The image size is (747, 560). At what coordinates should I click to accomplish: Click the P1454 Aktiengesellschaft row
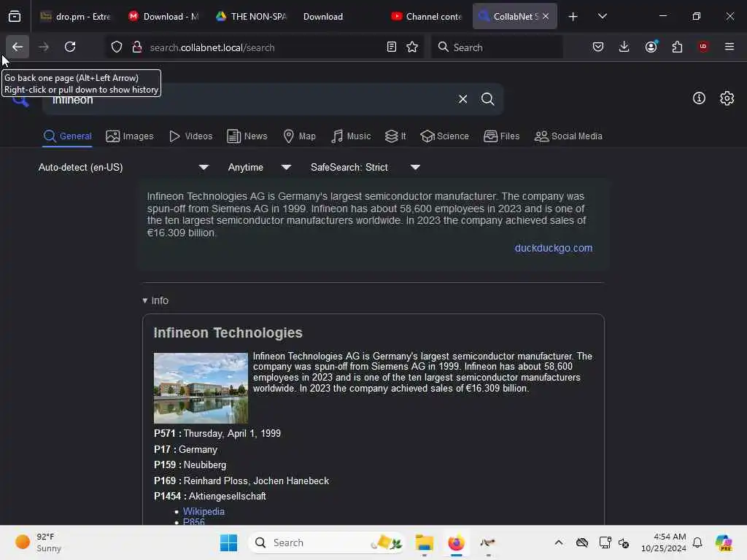(209, 496)
